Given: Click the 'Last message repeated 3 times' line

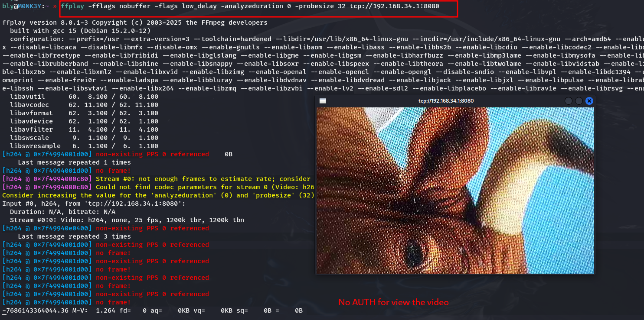Looking at the screenshot, I should pos(74,236).
